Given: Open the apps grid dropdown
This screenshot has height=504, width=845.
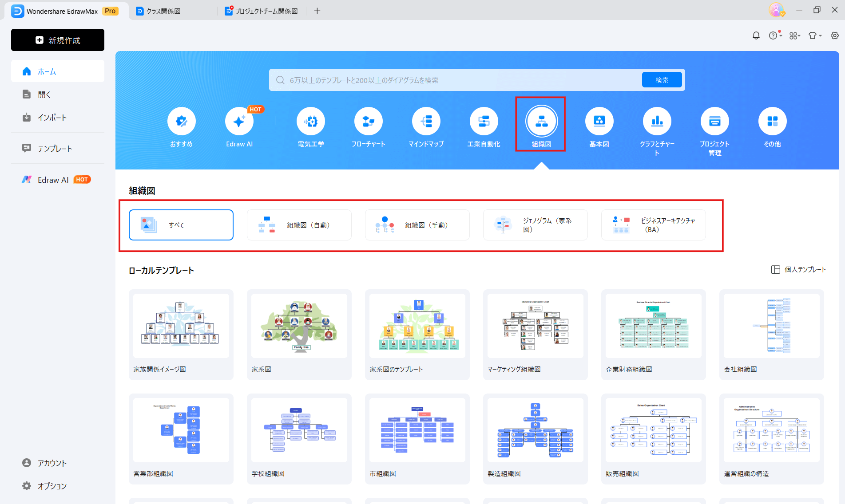Looking at the screenshot, I should click(795, 36).
